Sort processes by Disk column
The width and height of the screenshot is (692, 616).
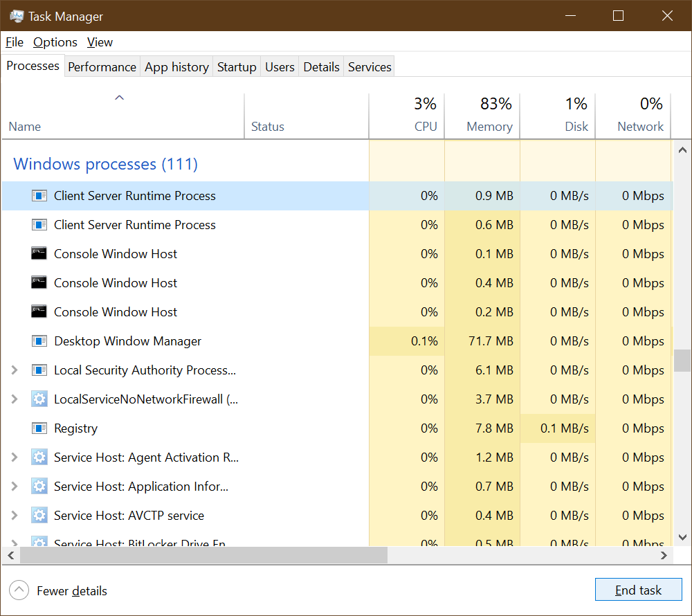coord(558,116)
